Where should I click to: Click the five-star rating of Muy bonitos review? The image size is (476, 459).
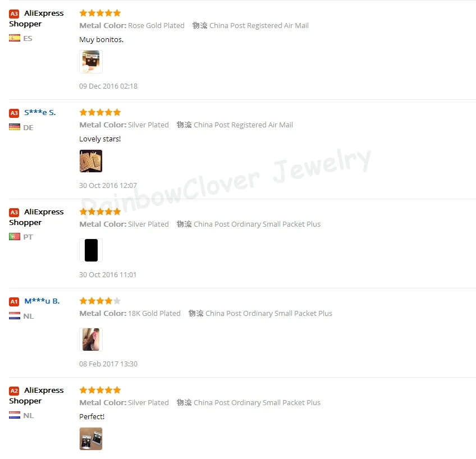pos(100,13)
